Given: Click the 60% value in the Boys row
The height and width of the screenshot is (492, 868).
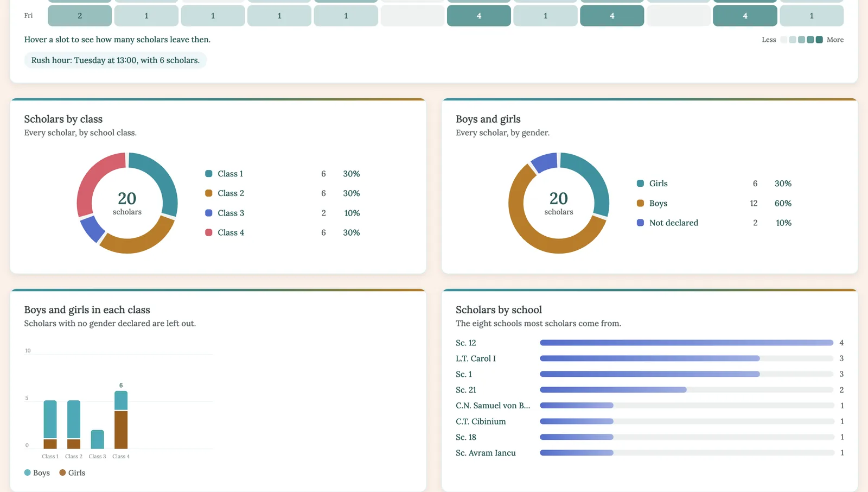Looking at the screenshot, I should (783, 203).
